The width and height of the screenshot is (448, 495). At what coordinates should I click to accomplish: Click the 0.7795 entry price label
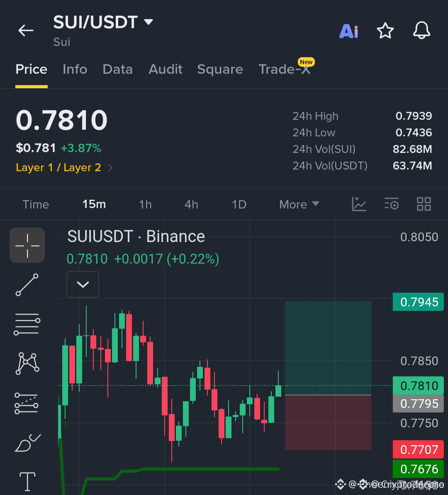(418, 404)
